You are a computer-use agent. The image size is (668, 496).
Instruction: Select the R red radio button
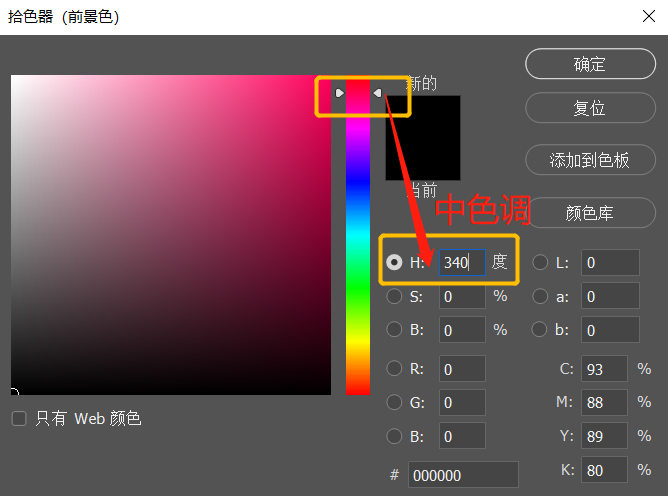[x=394, y=369]
